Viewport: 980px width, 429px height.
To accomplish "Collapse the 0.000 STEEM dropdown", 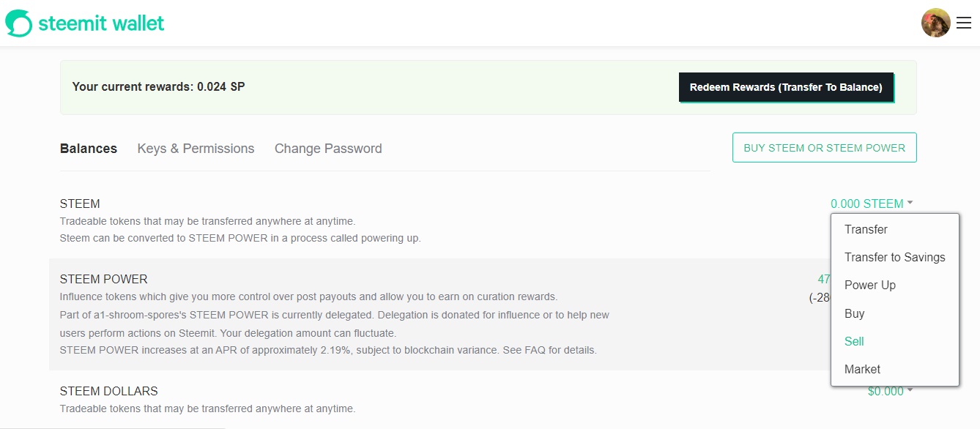I will [872, 204].
